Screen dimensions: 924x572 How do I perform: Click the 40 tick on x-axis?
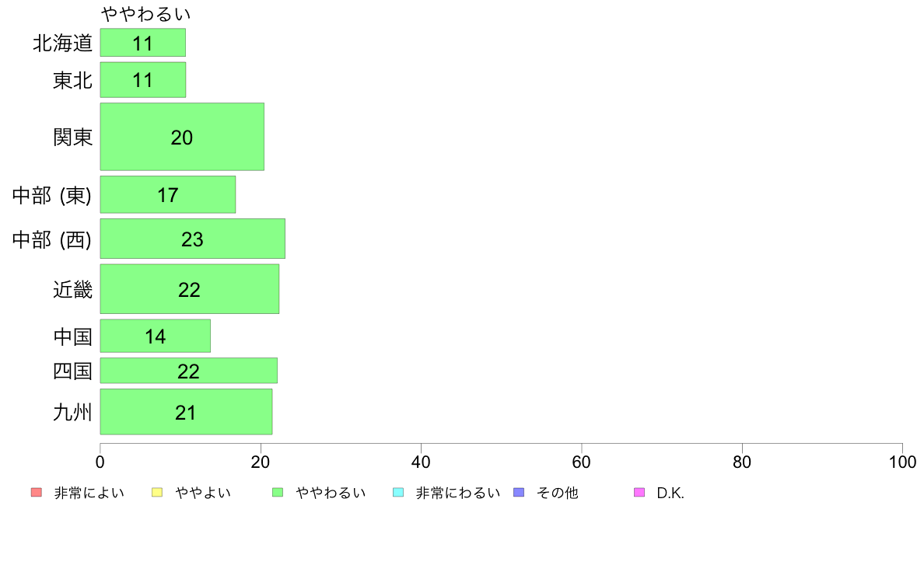421,462
